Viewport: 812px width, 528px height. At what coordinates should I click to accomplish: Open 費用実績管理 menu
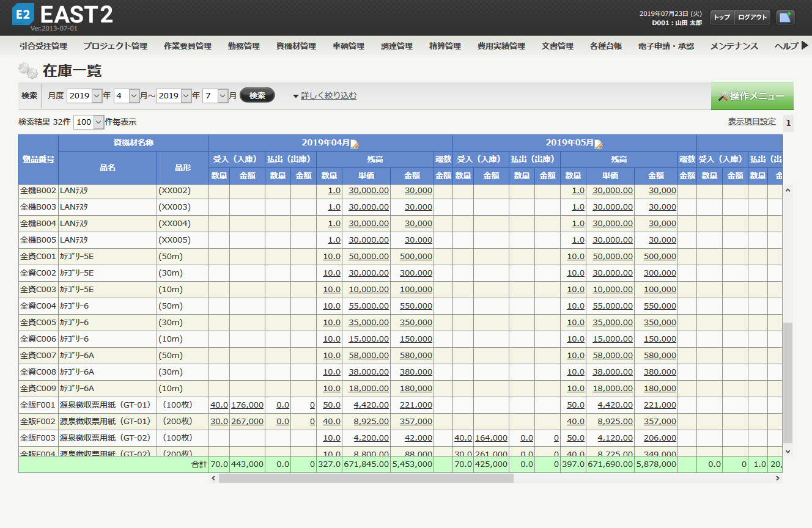(x=501, y=46)
